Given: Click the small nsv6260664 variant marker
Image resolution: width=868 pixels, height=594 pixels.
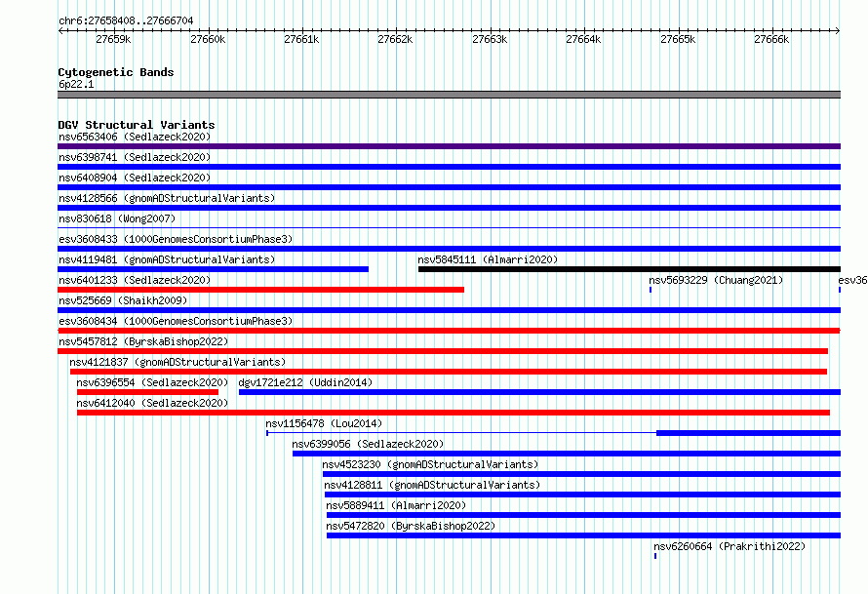Looking at the screenshot, I should coord(655,556).
